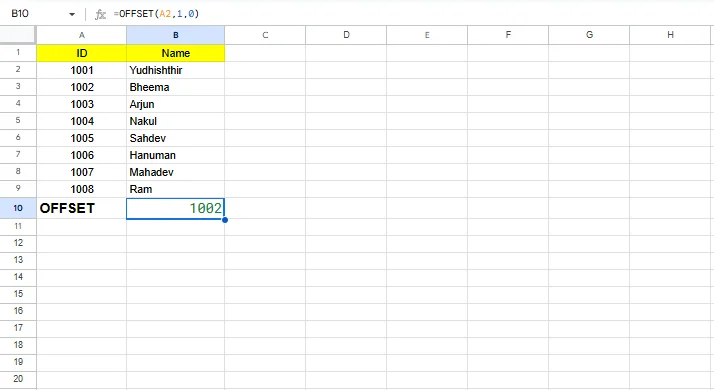The height and width of the screenshot is (390, 714).
Task: Click cell B10 showing result 1002
Action: (x=175, y=208)
